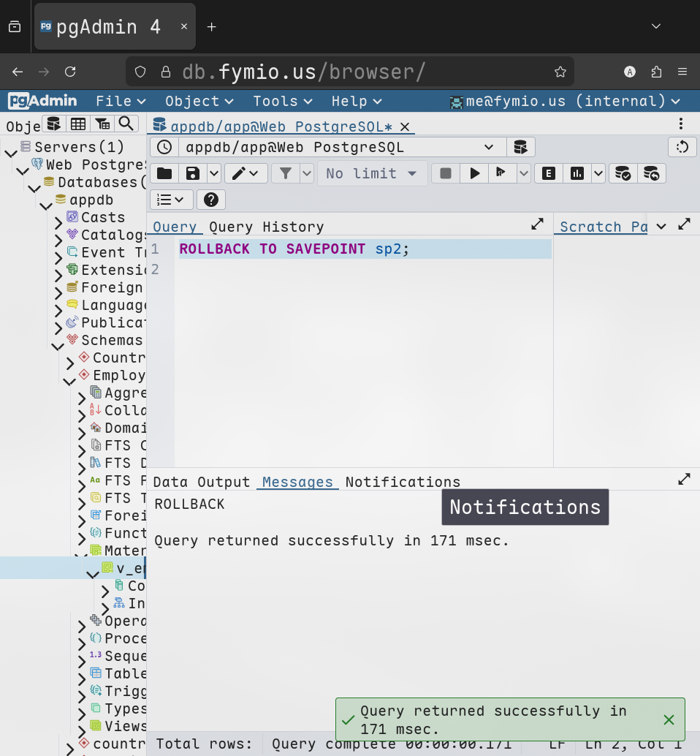Click the Rollback transaction icon

pos(651,173)
